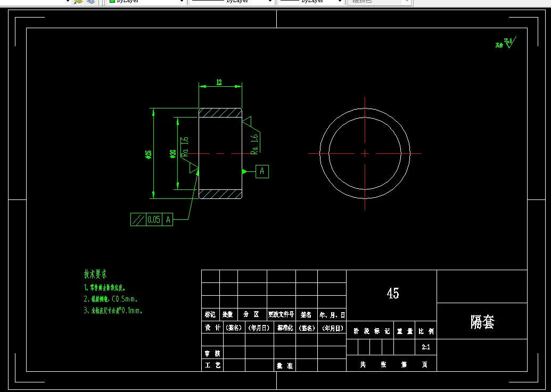Image resolution: width=551 pixels, height=392 pixels.
Task: Click the 批准 cell
Action: (x=285, y=365)
